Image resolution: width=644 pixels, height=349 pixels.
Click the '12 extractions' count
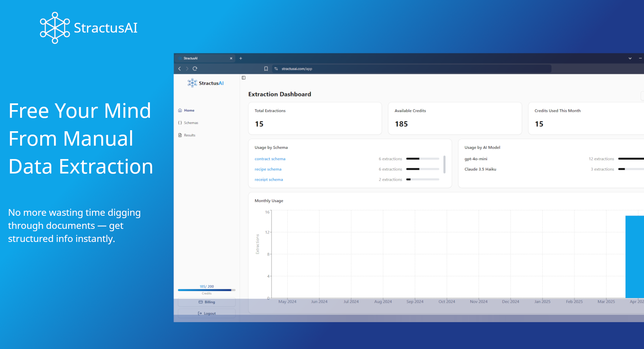tap(601, 159)
